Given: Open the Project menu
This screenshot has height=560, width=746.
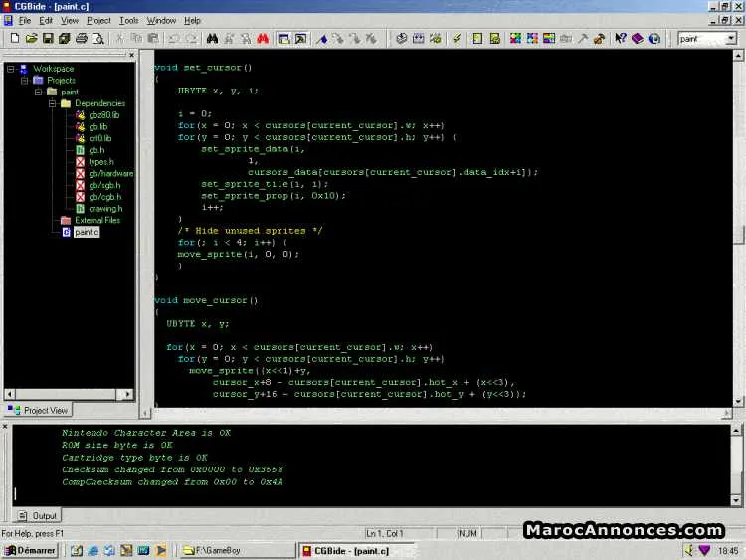Looking at the screenshot, I should tap(98, 21).
